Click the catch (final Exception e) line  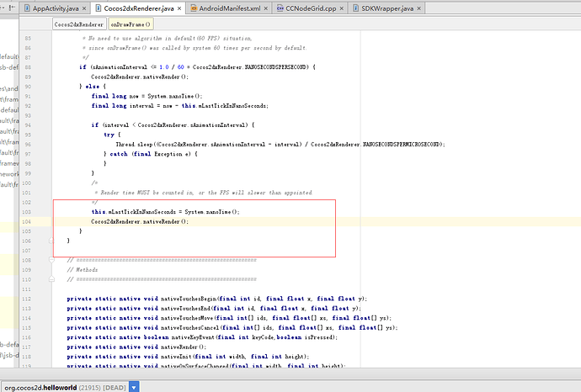pos(151,154)
